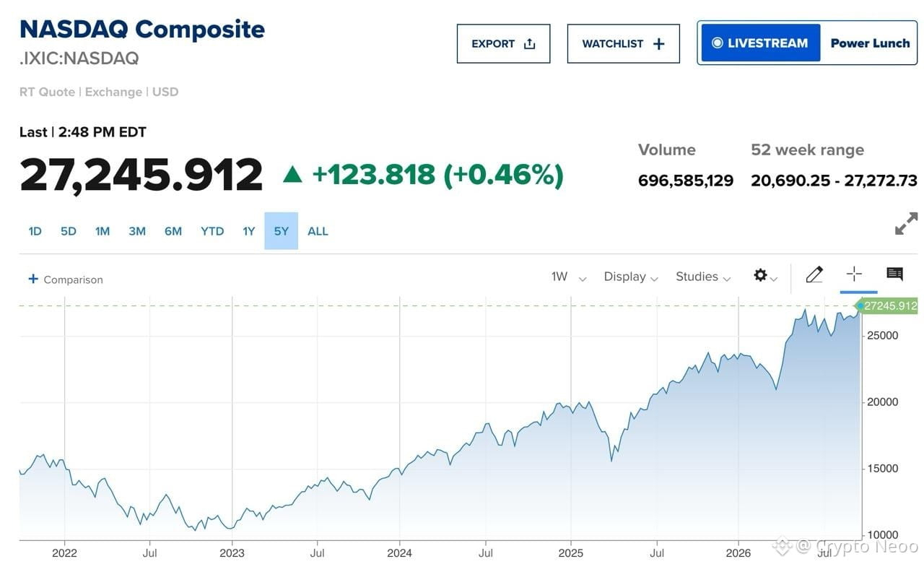Select the 1D time range
Image resolution: width=924 pixels, height=564 pixels.
point(35,231)
